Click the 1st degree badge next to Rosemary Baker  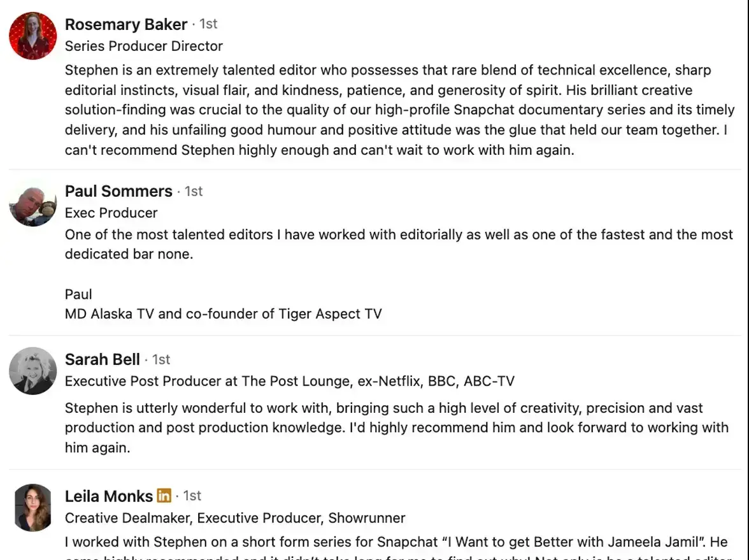(x=208, y=24)
